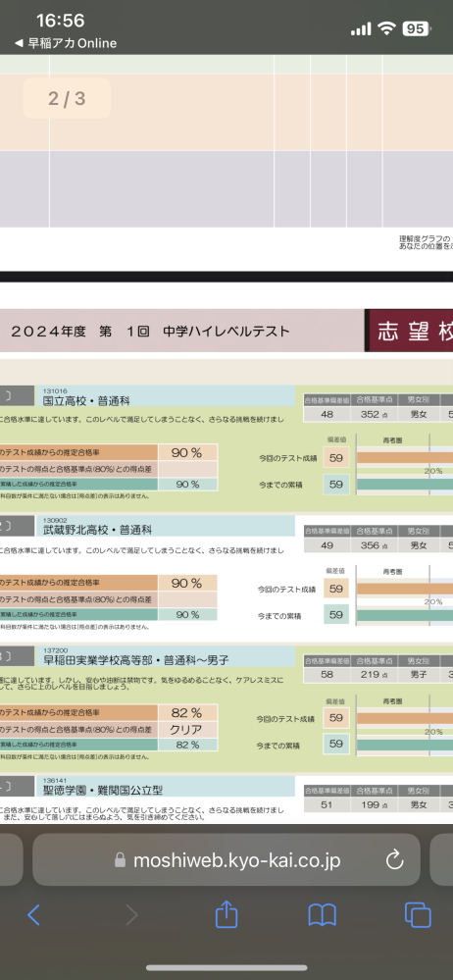Show all open tabs icon
The height and width of the screenshot is (980, 453).
point(418,915)
